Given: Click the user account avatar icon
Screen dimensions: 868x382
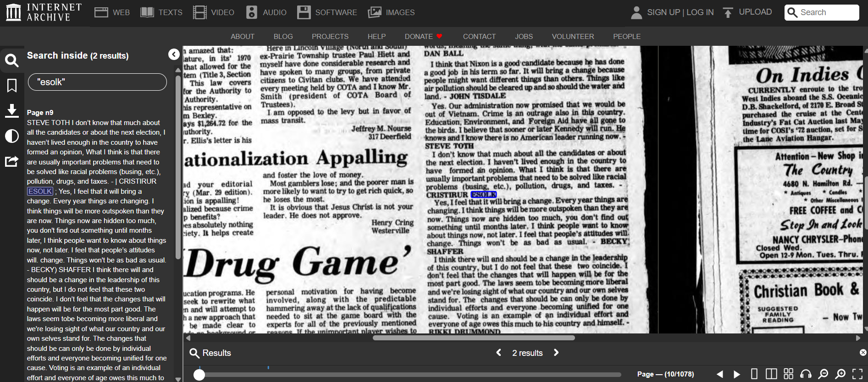Looking at the screenshot, I should (x=636, y=12).
